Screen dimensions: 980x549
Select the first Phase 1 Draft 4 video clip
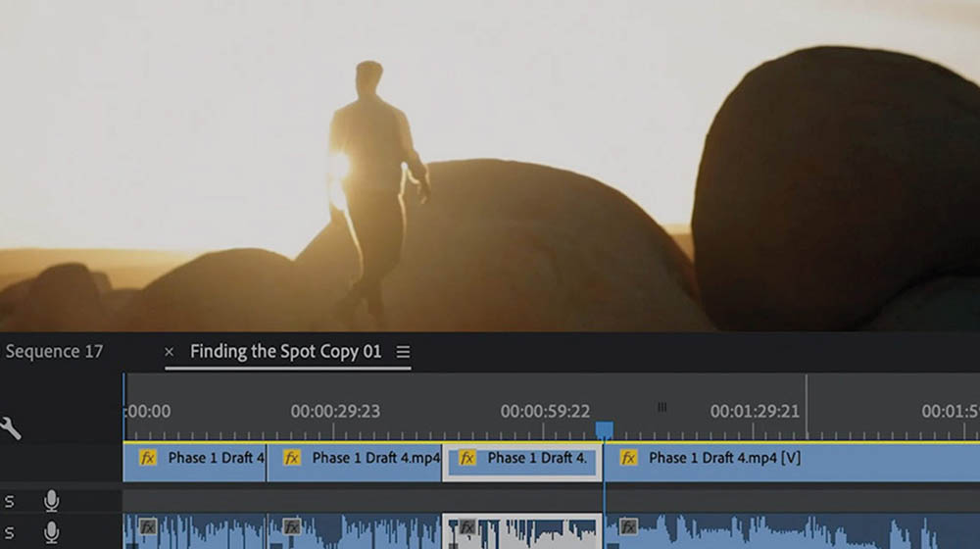[194, 462]
